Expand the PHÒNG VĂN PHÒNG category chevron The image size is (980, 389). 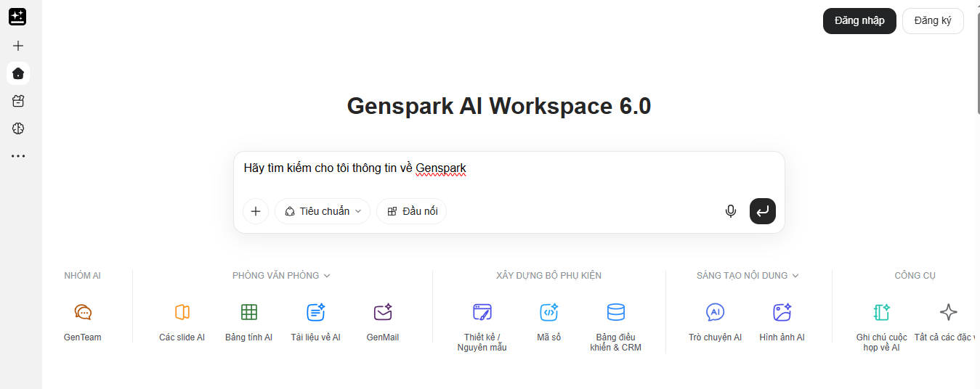pyautogui.click(x=327, y=276)
